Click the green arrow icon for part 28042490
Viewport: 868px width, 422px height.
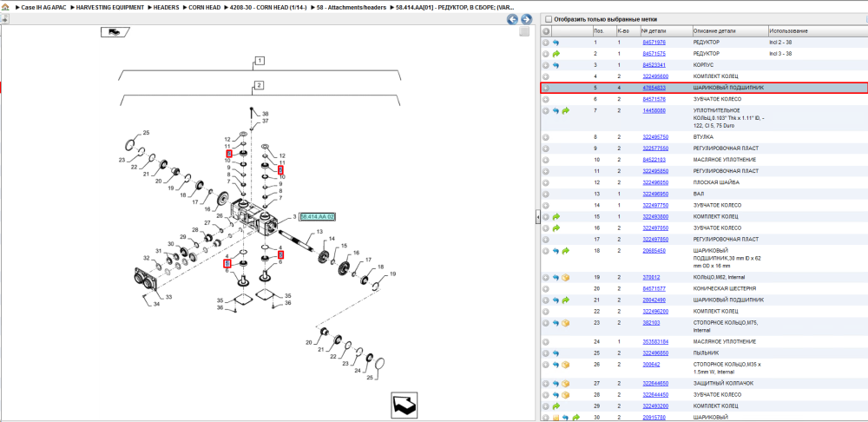pyautogui.click(x=565, y=300)
